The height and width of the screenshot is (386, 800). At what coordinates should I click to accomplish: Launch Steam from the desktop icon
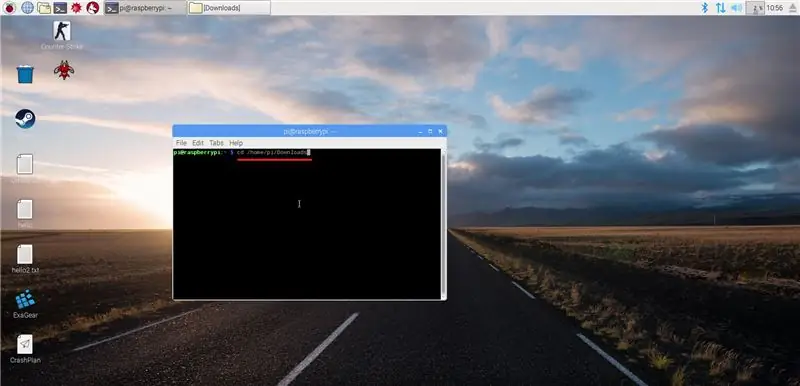tap(25, 119)
